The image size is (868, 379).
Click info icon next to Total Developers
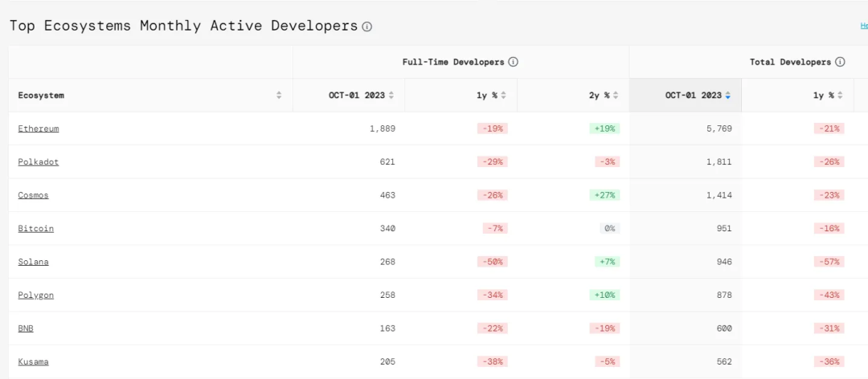(x=840, y=62)
